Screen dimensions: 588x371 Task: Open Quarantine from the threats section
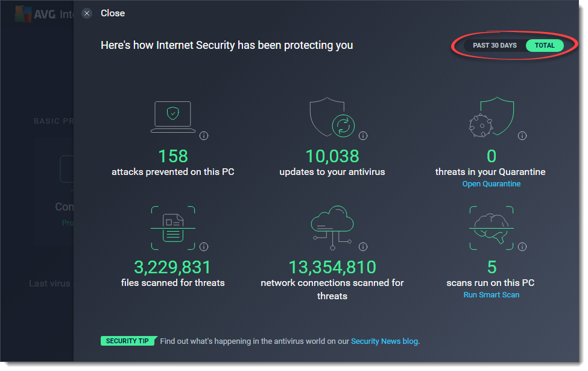pyautogui.click(x=491, y=183)
